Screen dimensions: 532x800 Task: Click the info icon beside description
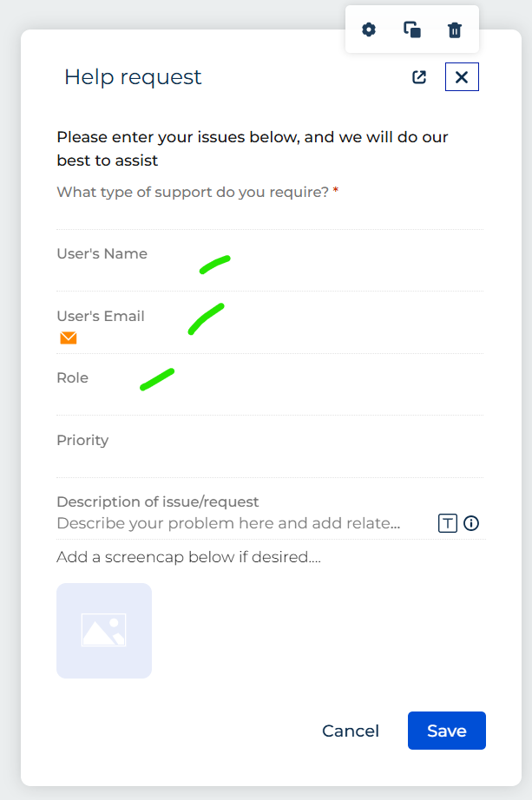coord(471,523)
